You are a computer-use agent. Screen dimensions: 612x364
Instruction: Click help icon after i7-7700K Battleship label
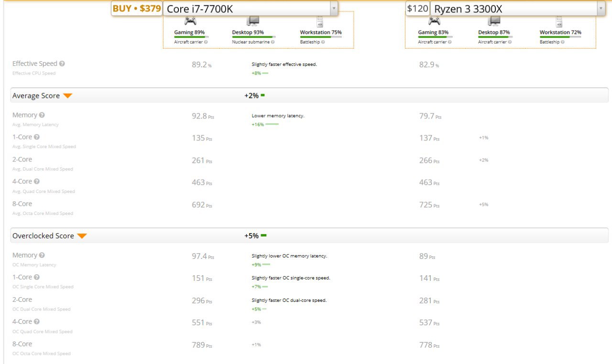click(323, 42)
